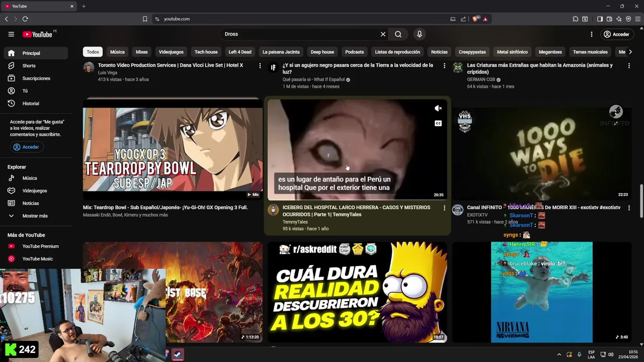Select the Deep house chip

pos(323,52)
